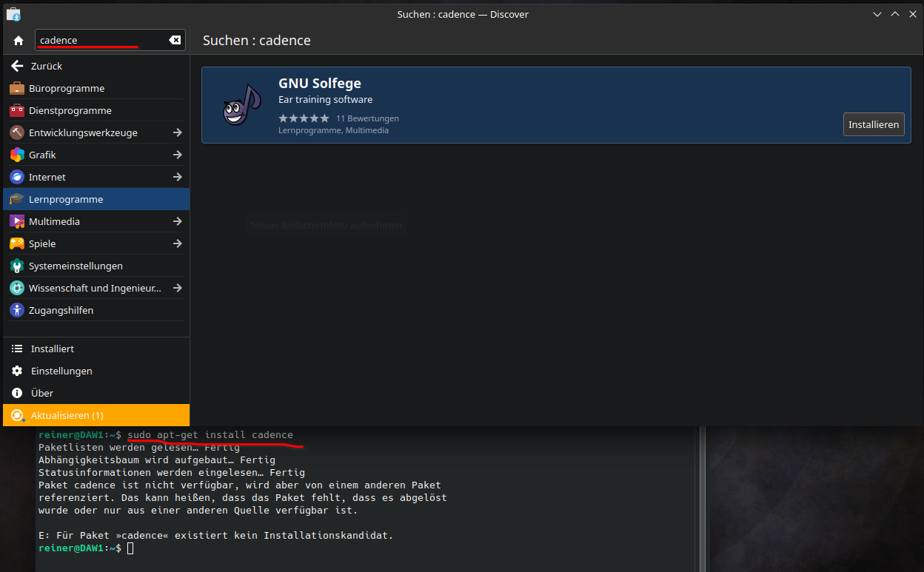Install GNU Solfege with the Installieren button
Image resolution: width=924 pixels, height=572 pixels.
pos(874,124)
